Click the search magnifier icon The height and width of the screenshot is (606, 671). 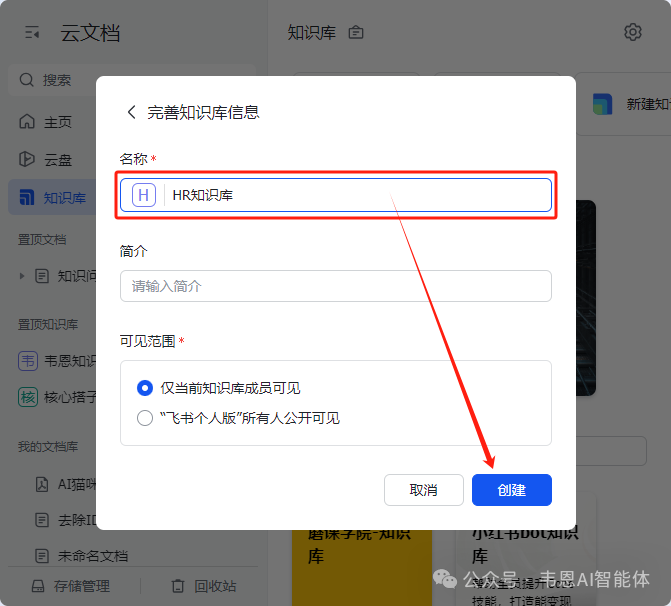coord(27,80)
